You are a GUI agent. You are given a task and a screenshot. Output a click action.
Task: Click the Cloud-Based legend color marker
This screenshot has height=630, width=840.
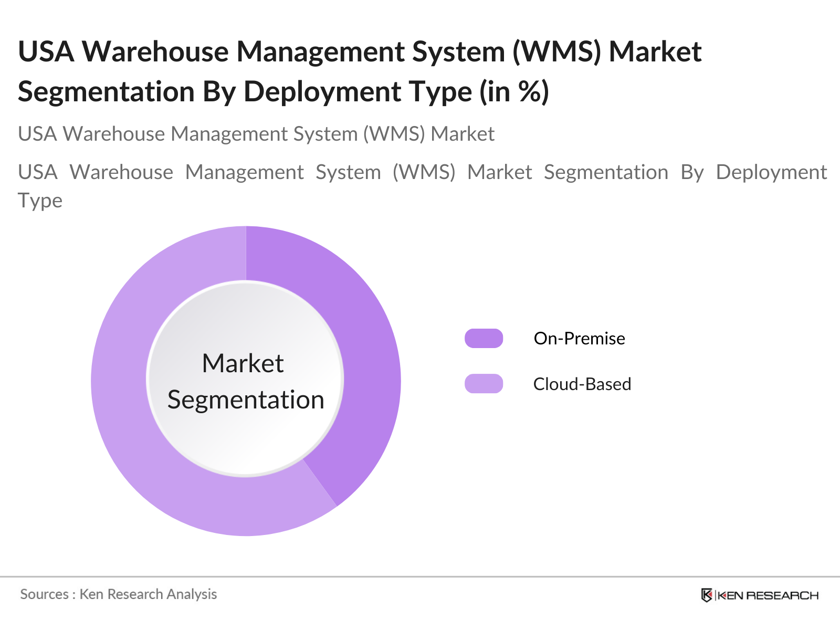[484, 384]
